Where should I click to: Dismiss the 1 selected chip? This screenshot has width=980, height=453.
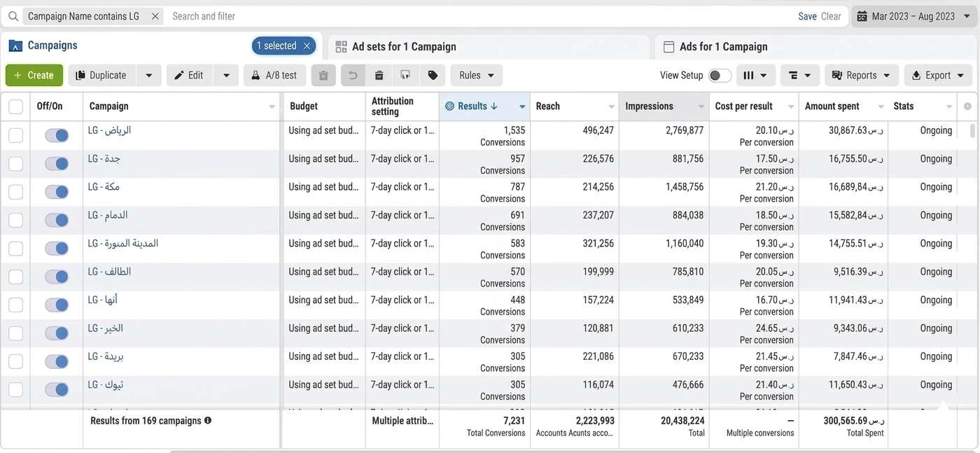click(307, 46)
